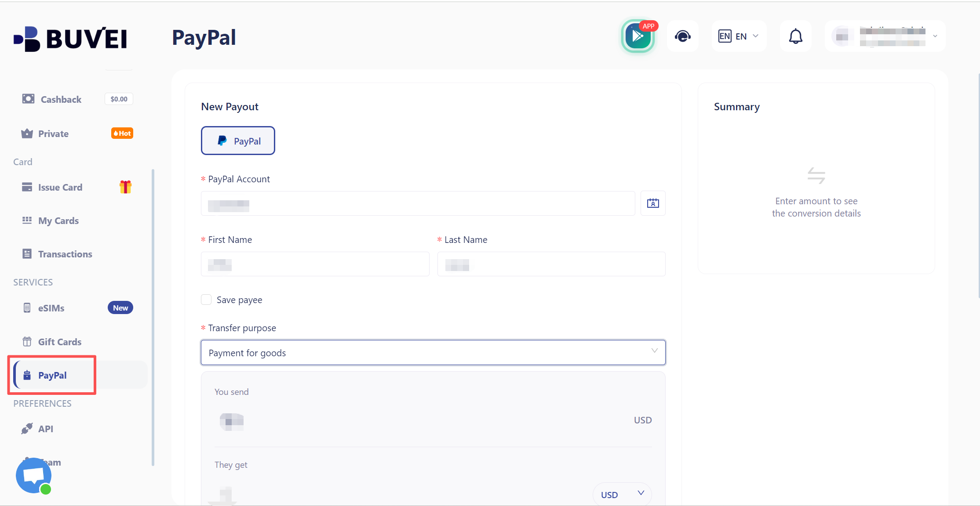
Task: Open customer support headset icon
Action: click(x=682, y=36)
